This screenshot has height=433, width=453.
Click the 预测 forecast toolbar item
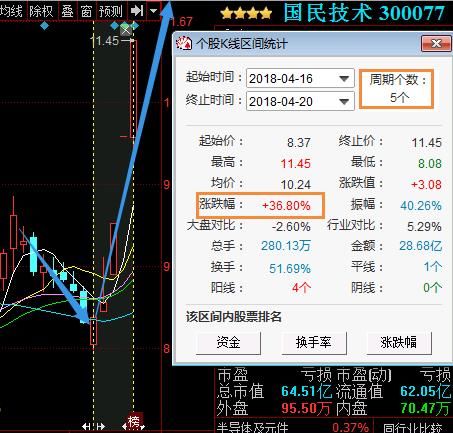point(111,11)
